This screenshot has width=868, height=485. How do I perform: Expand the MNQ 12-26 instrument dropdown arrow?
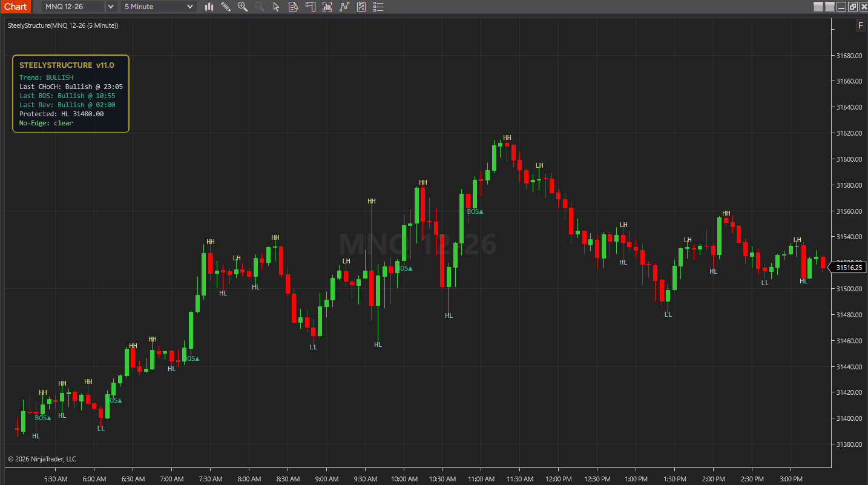111,7
